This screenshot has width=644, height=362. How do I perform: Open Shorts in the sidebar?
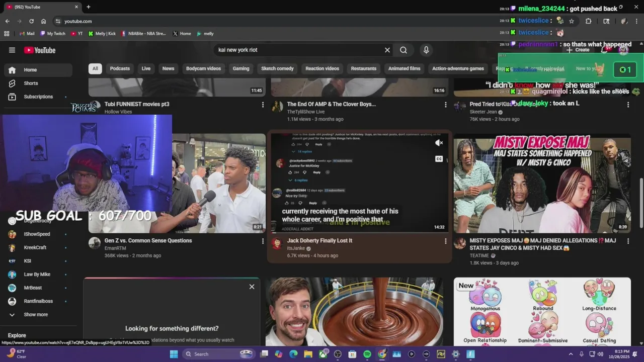coord(38,83)
